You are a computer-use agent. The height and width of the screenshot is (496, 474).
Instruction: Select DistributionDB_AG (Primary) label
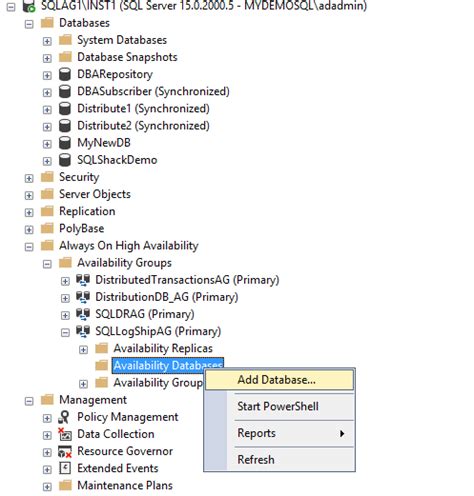pos(167,297)
